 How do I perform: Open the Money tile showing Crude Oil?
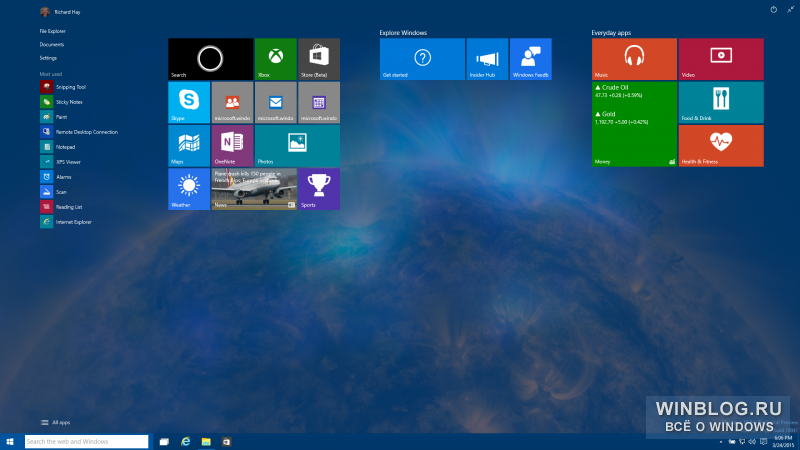(x=634, y=124)
